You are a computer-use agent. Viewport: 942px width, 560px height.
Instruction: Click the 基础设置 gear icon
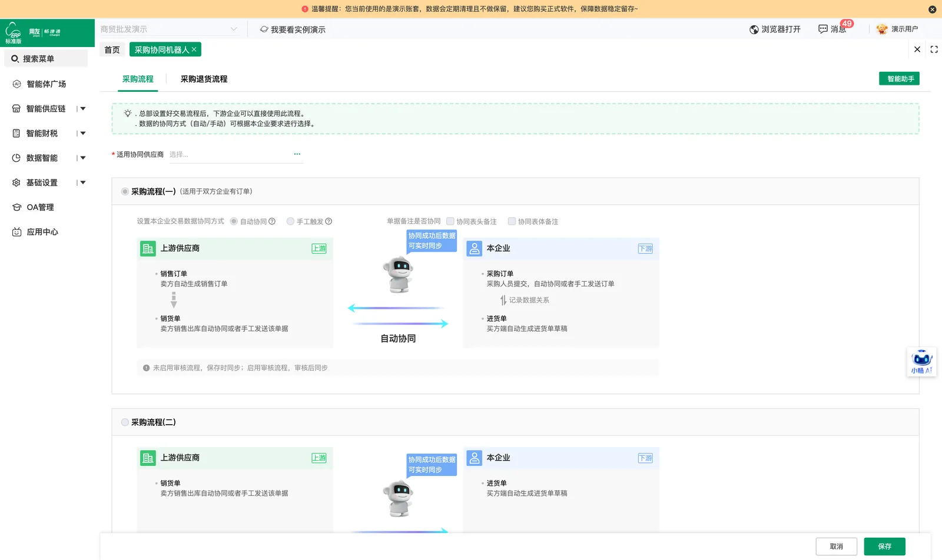point(16,183)
